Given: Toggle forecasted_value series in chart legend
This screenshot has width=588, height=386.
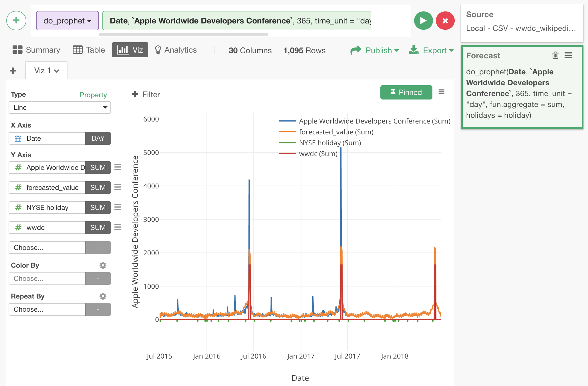Looking at the screenshot, I should 336,132.
